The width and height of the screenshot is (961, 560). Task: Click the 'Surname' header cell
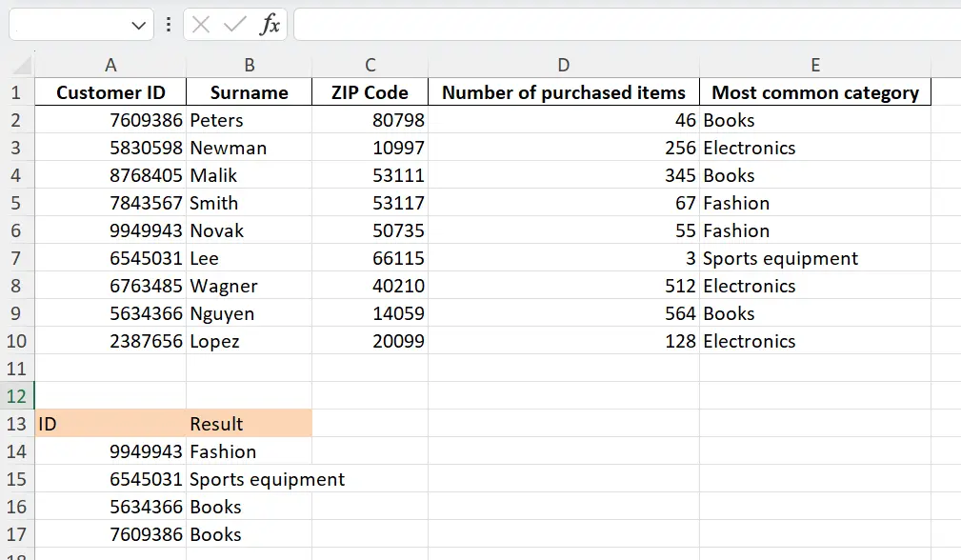tap(249, 91)
